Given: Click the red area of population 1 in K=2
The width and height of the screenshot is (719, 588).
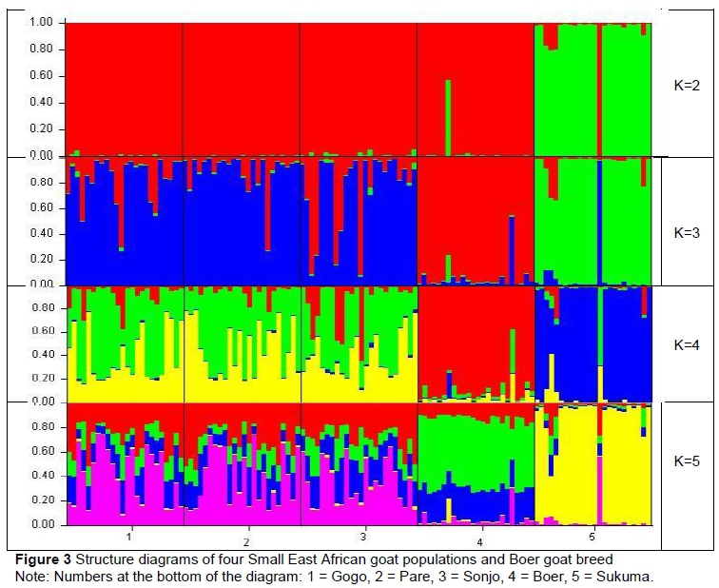Looking at the screenshot, I should click(124, 86).
